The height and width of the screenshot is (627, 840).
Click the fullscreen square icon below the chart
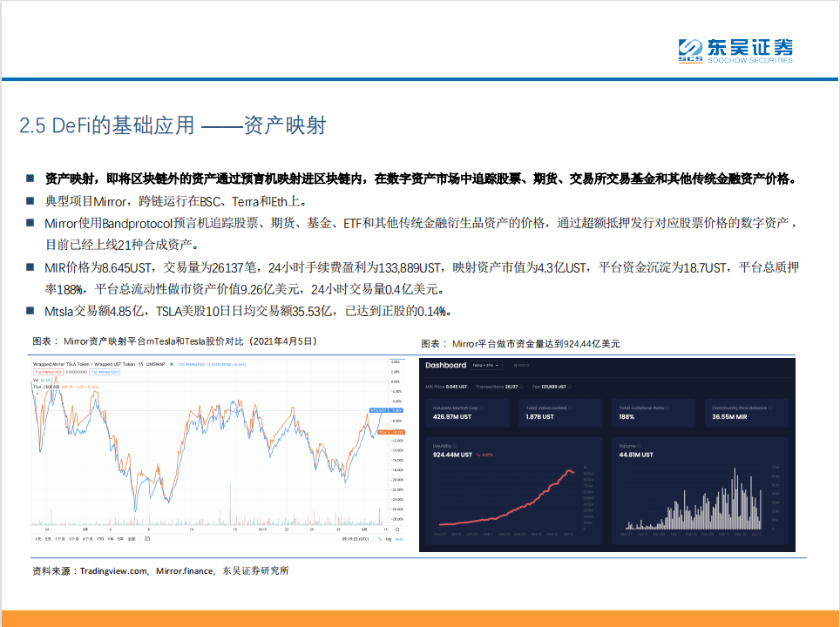pos(396,529)
